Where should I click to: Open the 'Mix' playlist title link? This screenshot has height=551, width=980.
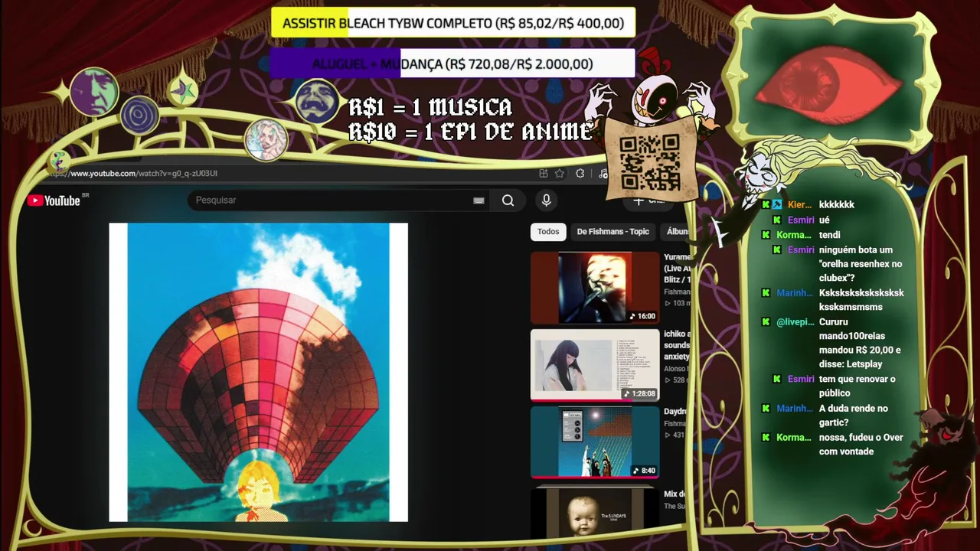(x=675, y=494)
